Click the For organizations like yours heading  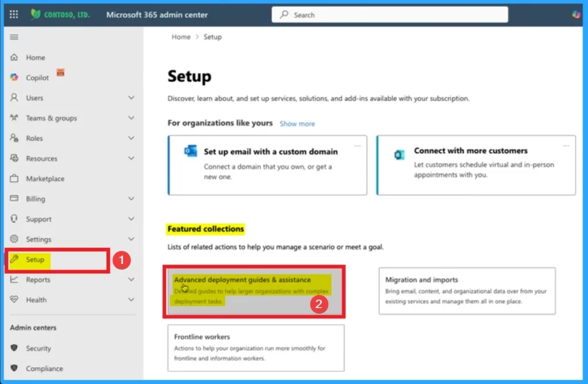(x=220, y=123)
